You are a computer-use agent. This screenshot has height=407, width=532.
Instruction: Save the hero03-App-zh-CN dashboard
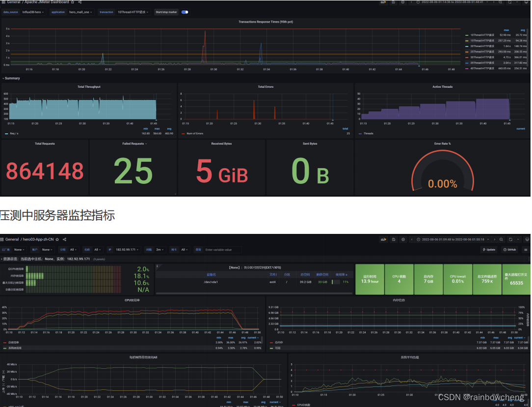click(x=394, y=240)
